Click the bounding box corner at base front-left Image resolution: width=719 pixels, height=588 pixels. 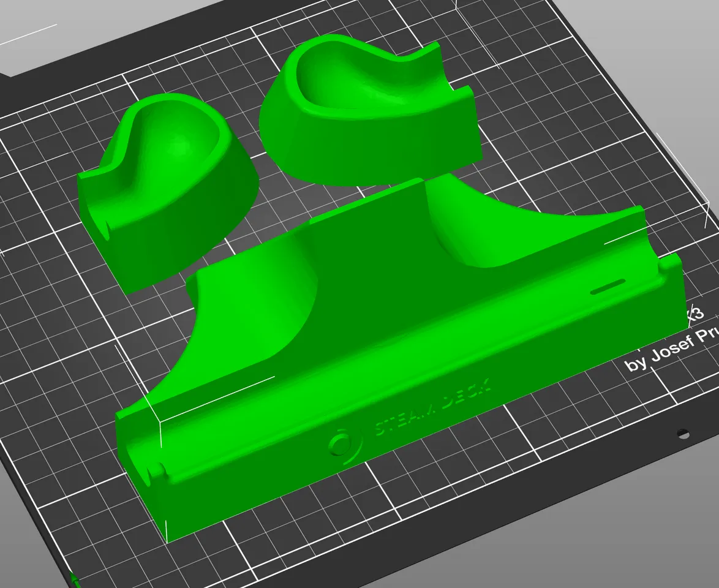160,422
